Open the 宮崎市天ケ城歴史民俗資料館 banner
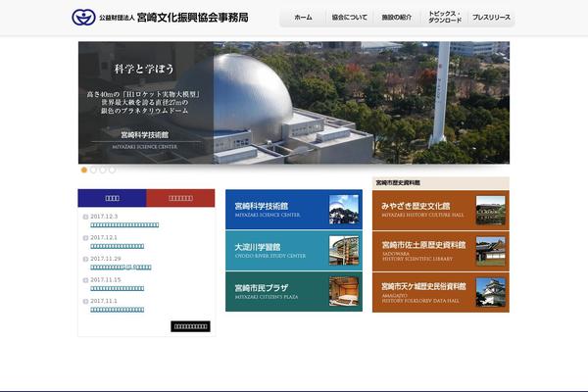588x392 pixels. coord(441,292)
